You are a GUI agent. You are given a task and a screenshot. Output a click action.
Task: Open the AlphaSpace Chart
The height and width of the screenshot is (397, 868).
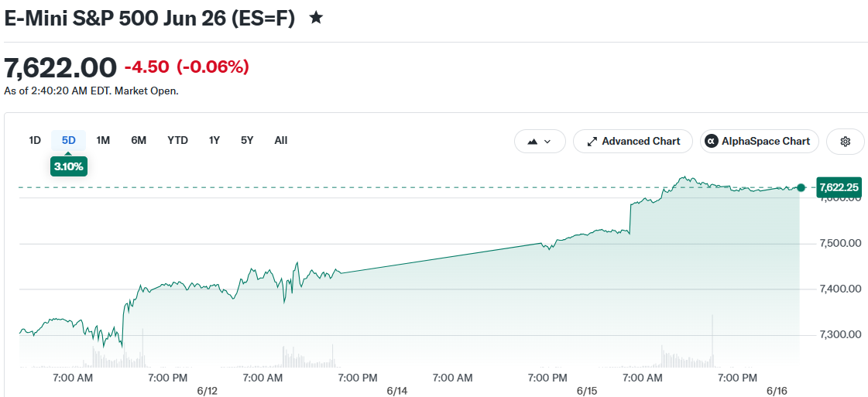[759, 142]
